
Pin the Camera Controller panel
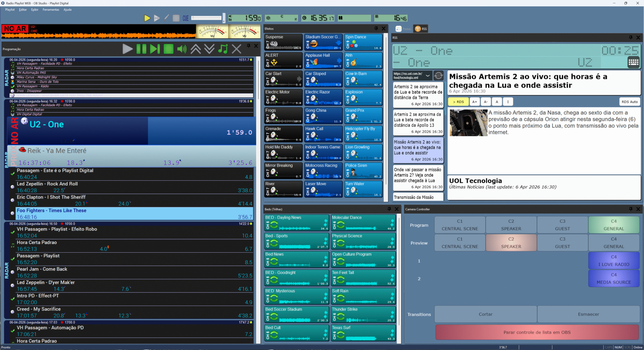631,209
